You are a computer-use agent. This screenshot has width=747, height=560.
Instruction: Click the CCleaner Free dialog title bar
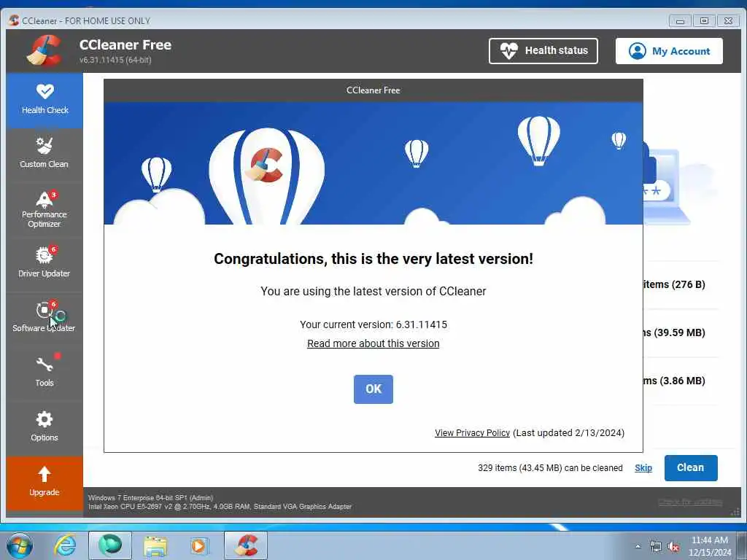[x=373, y=90]
